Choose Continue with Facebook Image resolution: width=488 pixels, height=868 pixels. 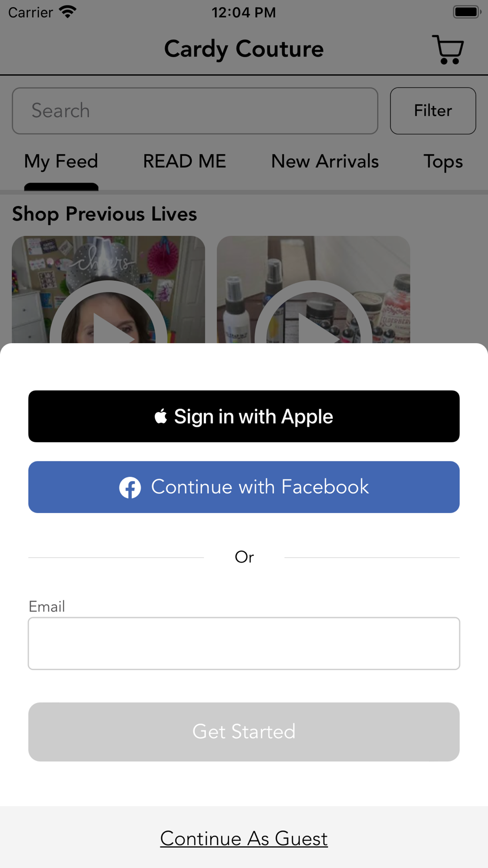coord(244,487)
